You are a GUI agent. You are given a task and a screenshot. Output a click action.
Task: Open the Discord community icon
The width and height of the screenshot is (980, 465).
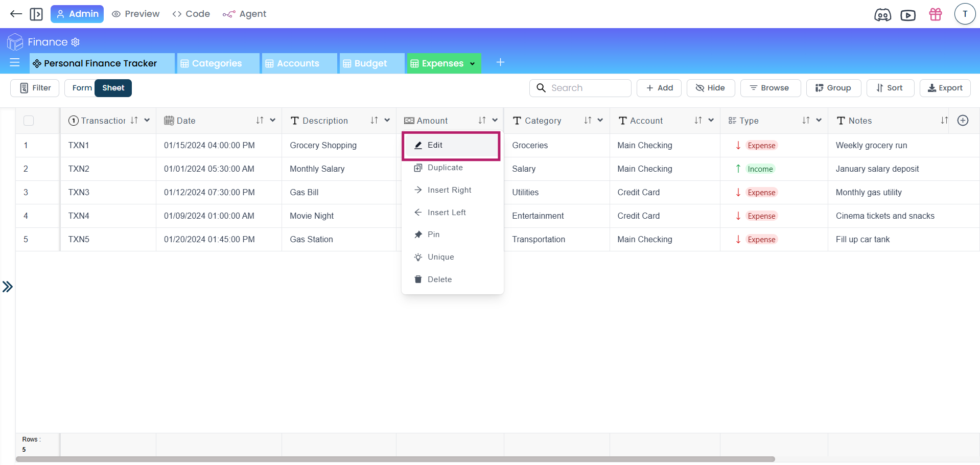coord(882,15)
